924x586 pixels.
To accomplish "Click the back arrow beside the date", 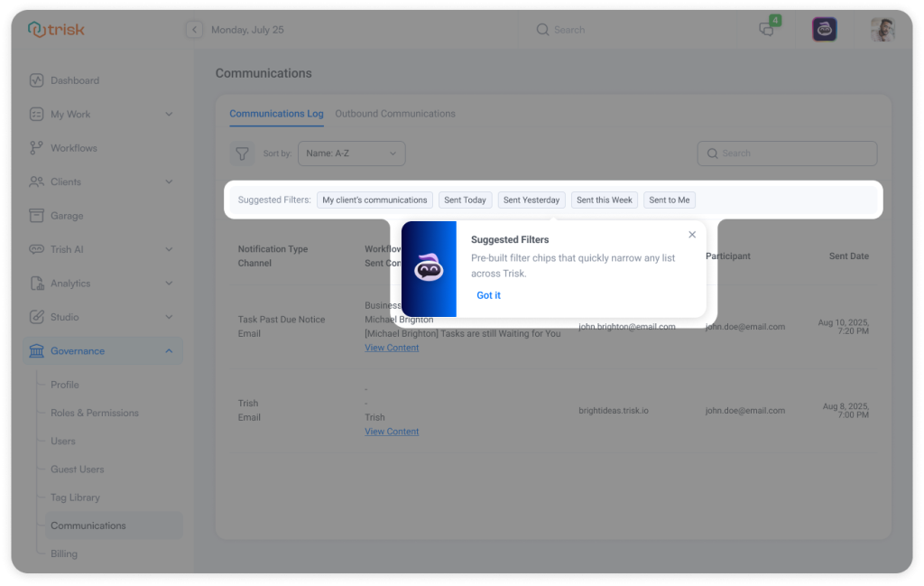I will 194,30.
